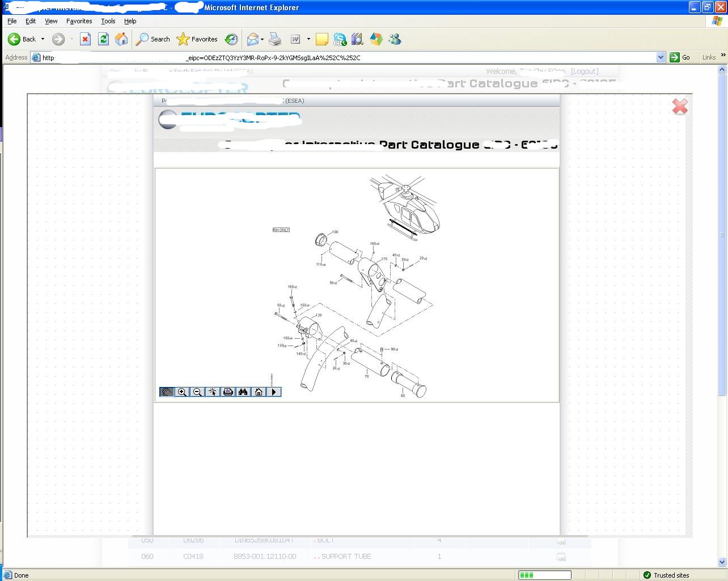This screenshot has width=728, height=581.
Task: Reset diagram view with home icon
Action: [x=259, y=392]
